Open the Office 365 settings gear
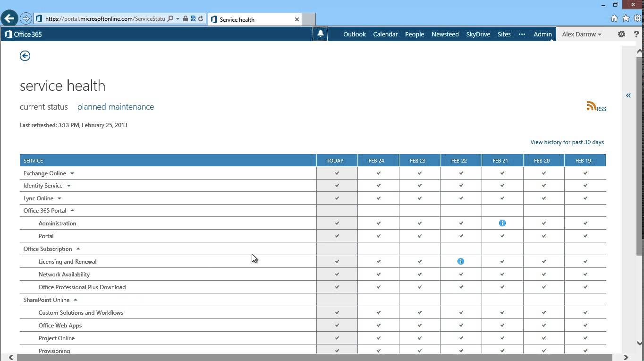Image resolution: width=644 pixels, height=361 pixels. [621, 34]
